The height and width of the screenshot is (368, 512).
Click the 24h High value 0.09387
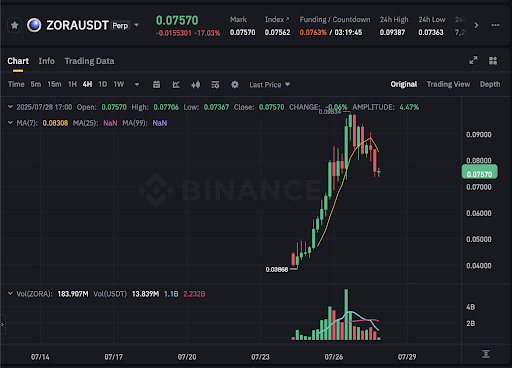pos(392,32)
